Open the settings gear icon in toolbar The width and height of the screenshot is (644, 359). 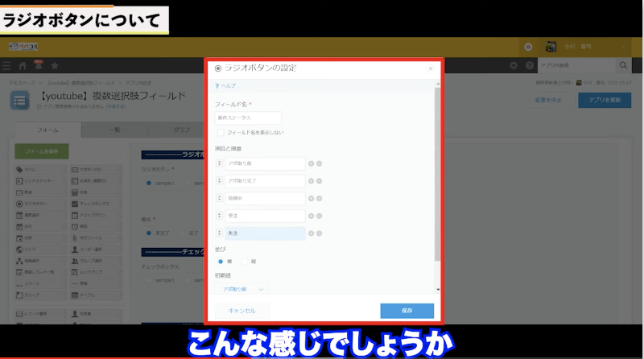(x=514, y=65)
